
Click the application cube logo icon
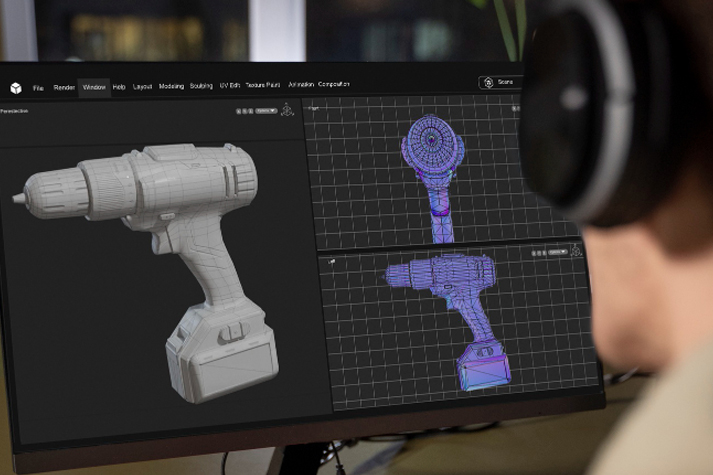tap(16, 88)
